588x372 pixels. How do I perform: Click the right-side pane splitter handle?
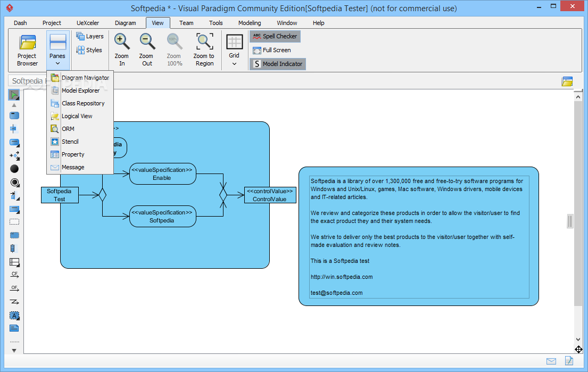click(x=570, y=221)
